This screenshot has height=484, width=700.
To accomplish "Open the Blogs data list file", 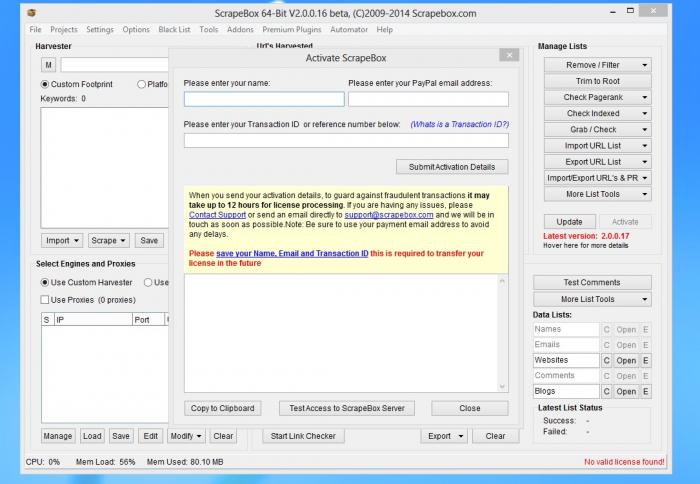I will click(x=626, y=392).
